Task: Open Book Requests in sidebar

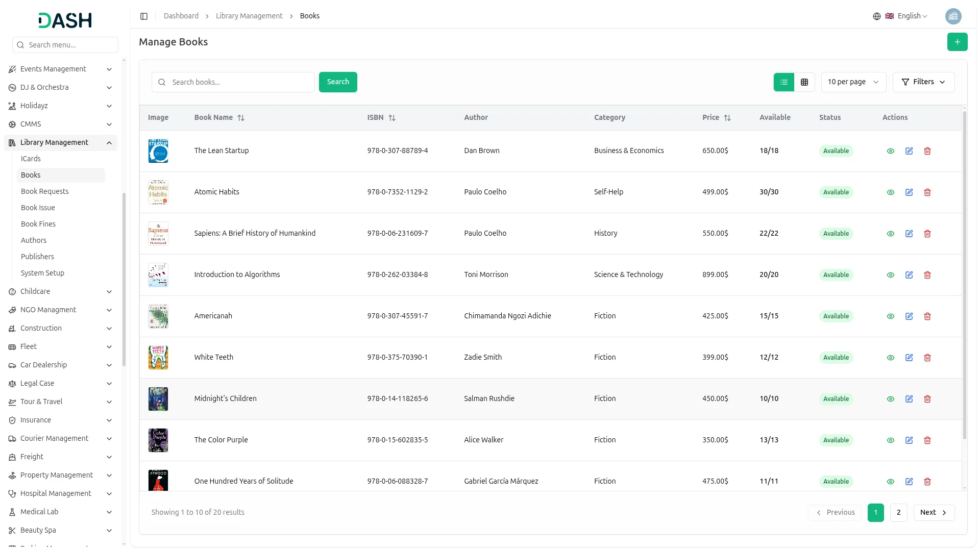Action: [44, 192]
